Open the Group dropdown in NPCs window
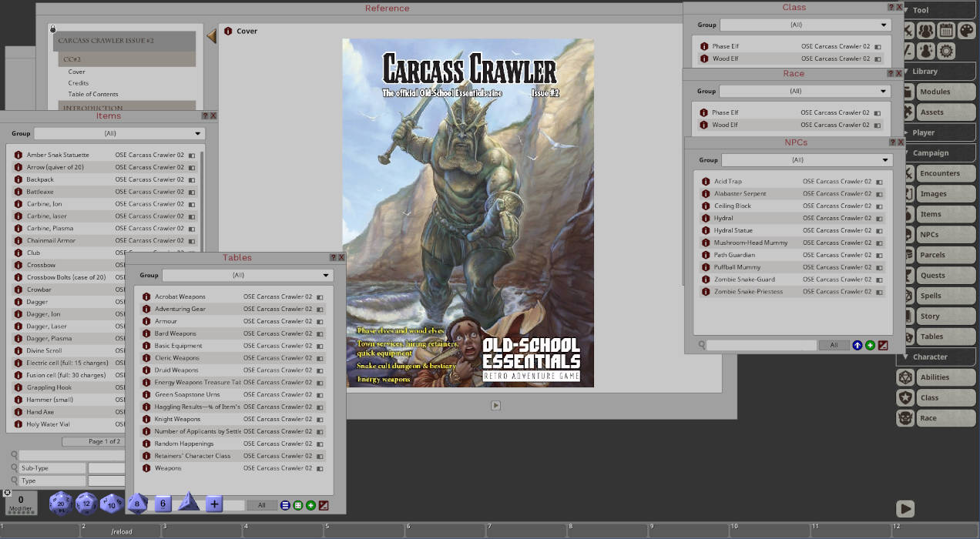Image resolution: width=980 pixels, height=539 pixels. pos(807,160)
